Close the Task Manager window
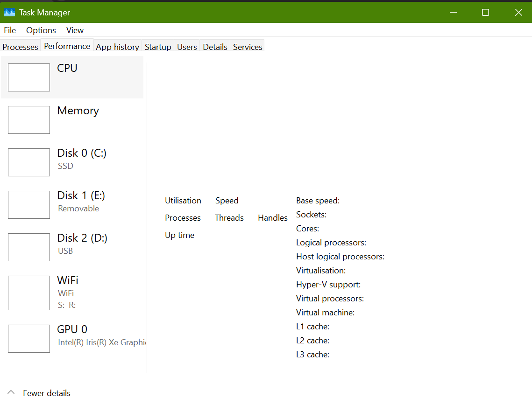532x404 pixels. click(x=518, y=13)
